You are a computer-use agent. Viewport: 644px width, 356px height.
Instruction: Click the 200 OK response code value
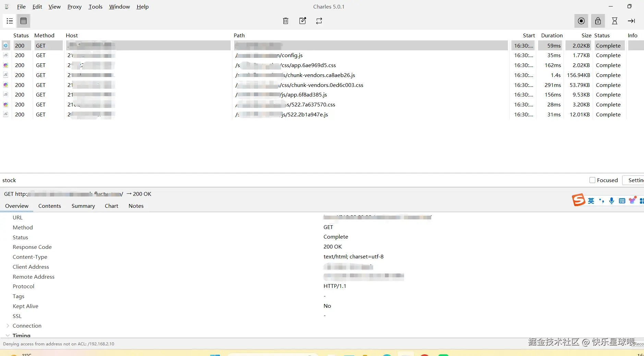pos(332,246)
